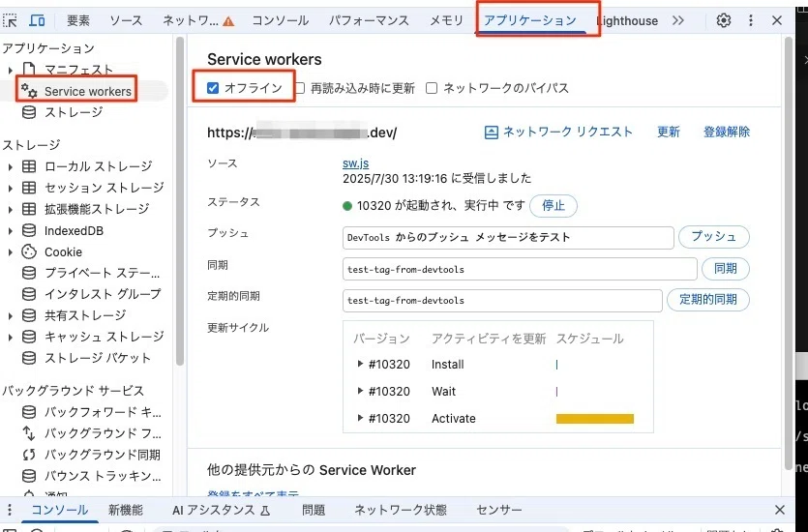Screen dimensions: 808x532
Task: Click the キャッシュ ストレージ database icon
Action: [x=29, y=337]
